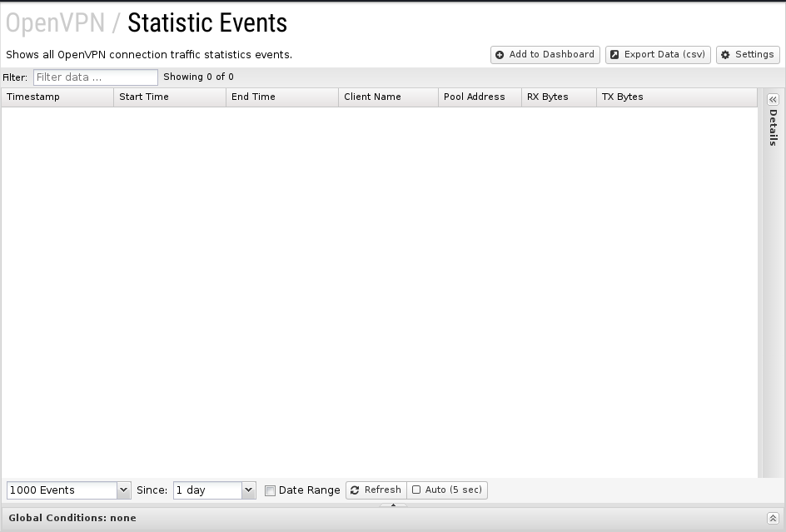Sort by Timestamp column header
This screenshot has height=532, width=786.
pos(57,97)
